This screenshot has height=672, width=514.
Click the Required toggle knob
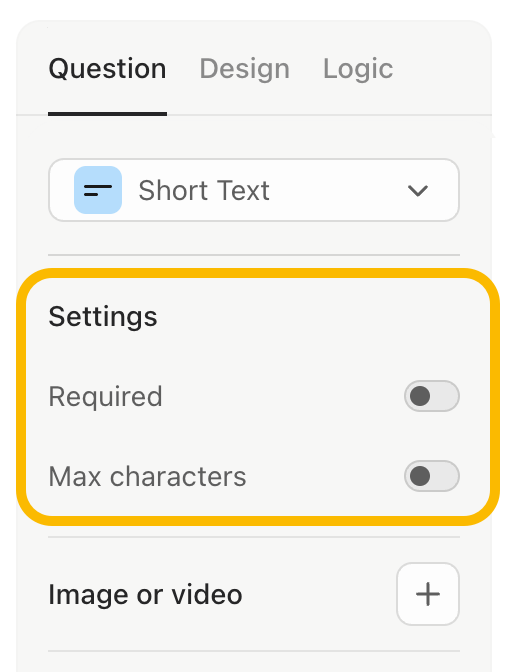(x=420, y=396)
